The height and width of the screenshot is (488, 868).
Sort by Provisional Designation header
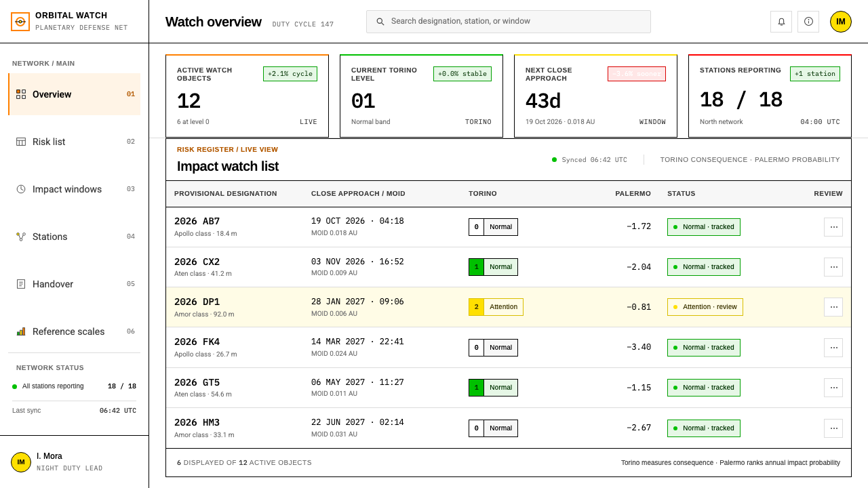pos(226,194)
